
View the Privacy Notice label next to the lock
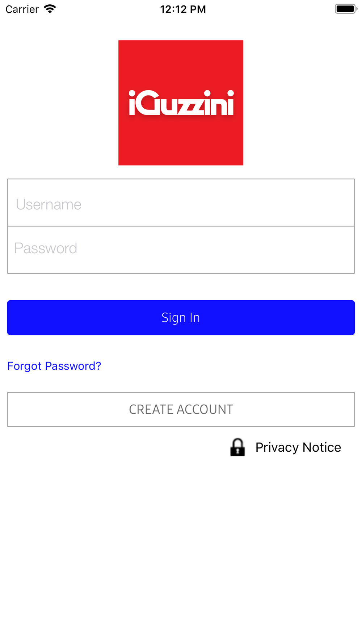pos(298,447)
